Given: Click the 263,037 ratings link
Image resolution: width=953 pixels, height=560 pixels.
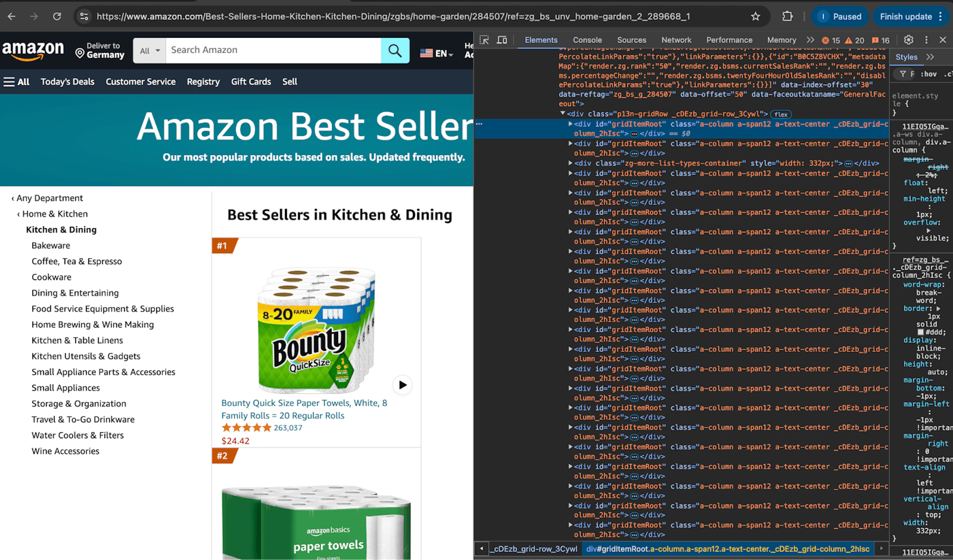Looking at the screenshot, I should pos(288,428).
